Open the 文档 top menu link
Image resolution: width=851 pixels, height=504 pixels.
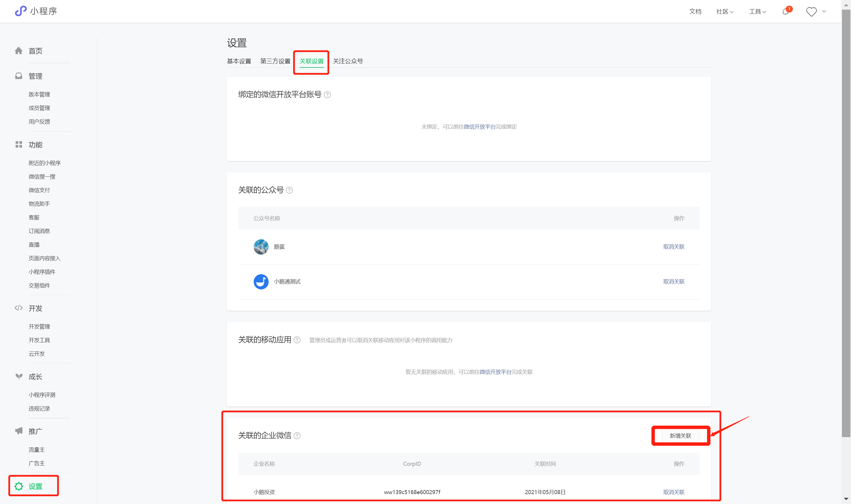coord(695,12)
